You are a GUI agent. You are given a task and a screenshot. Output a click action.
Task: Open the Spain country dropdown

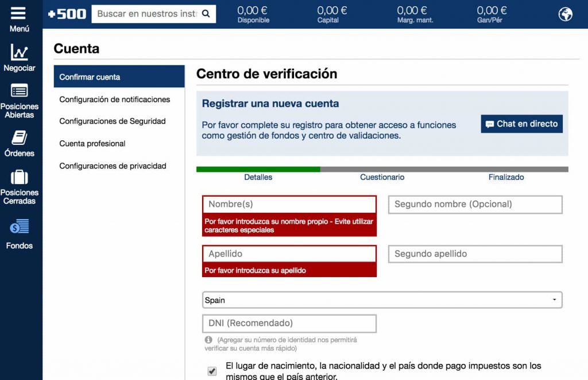381,300
